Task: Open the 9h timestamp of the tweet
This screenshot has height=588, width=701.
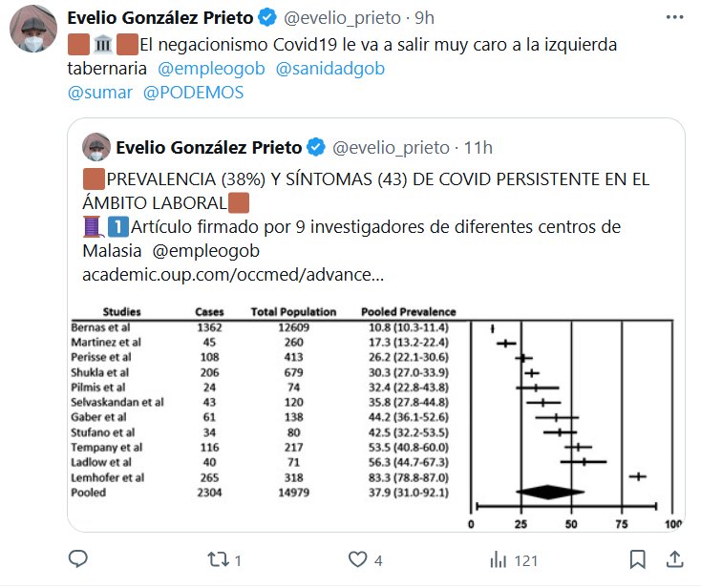Action: pos(425,18)
